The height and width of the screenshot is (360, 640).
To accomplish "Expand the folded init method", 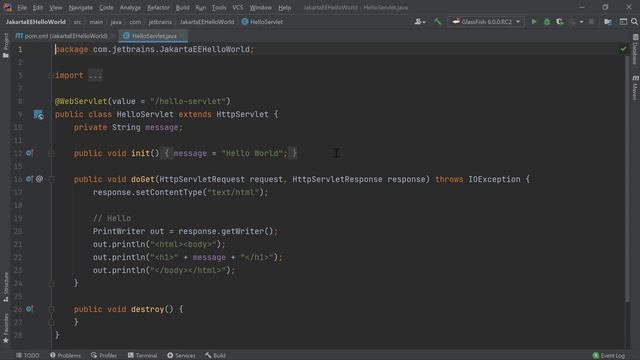I will pos(51,153).
